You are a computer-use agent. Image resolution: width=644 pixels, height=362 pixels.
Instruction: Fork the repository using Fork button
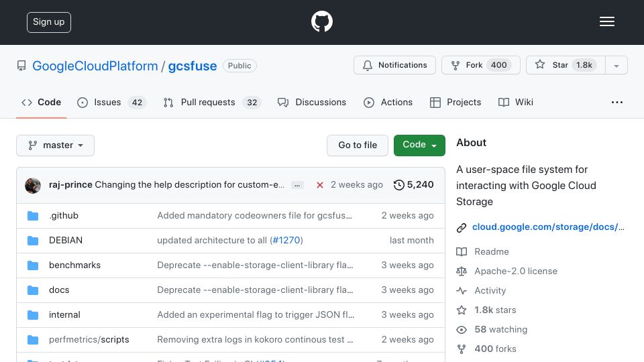coord(481,65)
